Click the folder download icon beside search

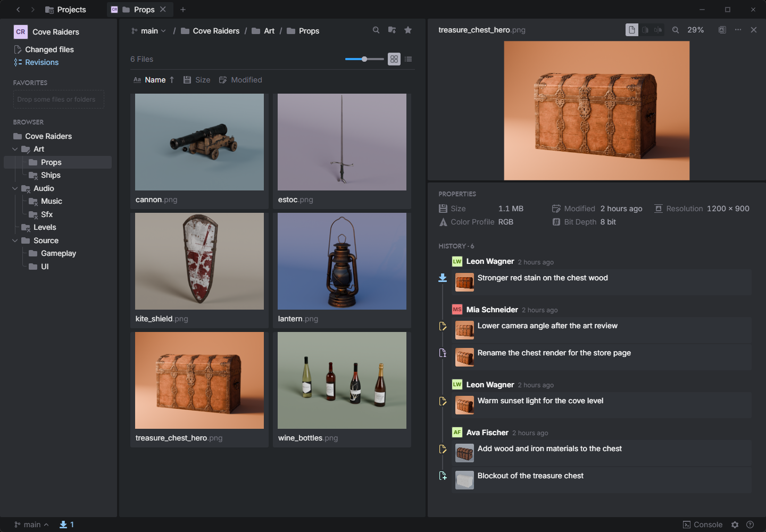pos(392,30)
